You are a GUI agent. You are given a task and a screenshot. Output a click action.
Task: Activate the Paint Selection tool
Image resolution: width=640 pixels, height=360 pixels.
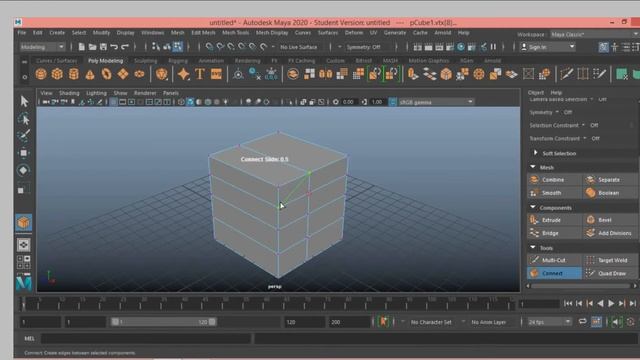coord(24,136)
